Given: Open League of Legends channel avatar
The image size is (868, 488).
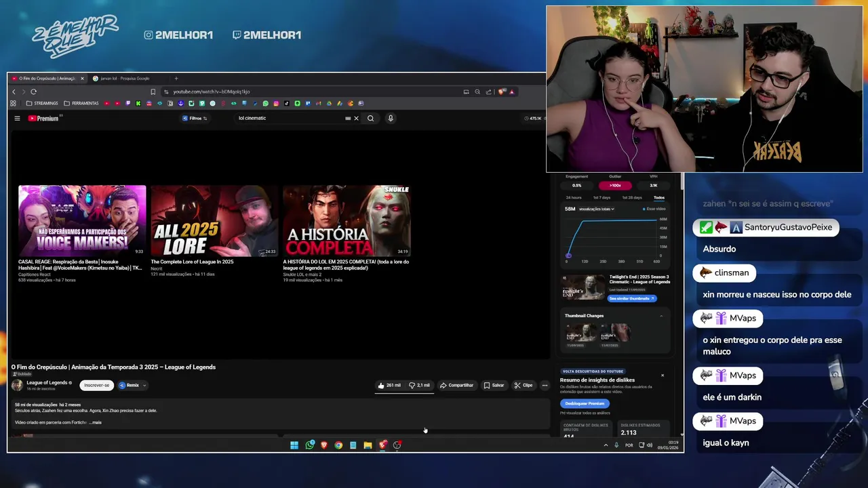Looking at the screenshot, I should coord(17,385).
